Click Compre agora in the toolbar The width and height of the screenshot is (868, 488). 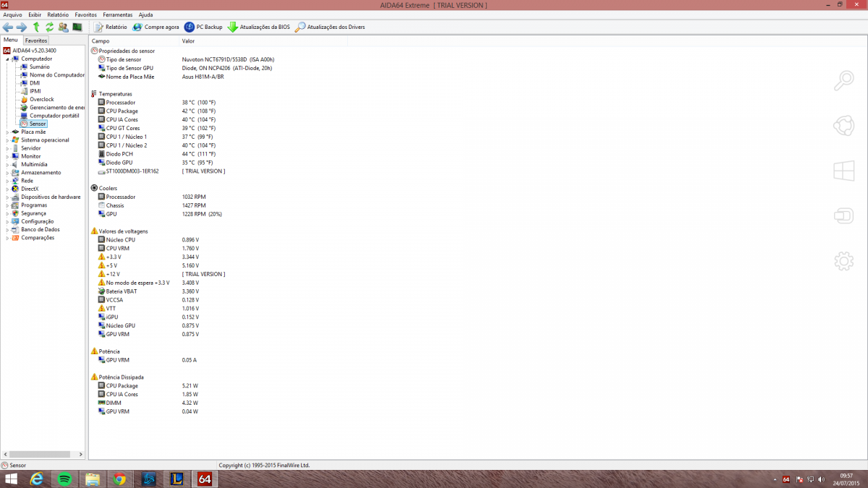point(156,27)
